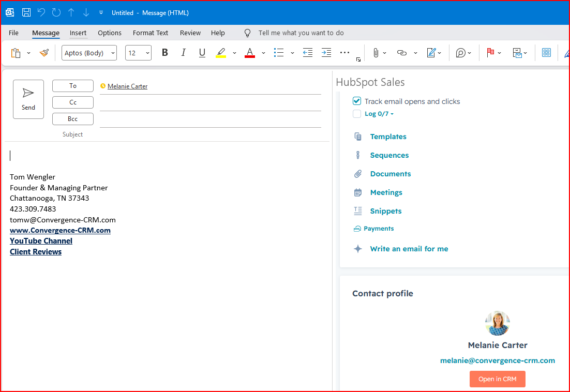The height and width of the screenshot is (392, 570).
Task: Open HubSpot Documents
Action: point(391,174)
